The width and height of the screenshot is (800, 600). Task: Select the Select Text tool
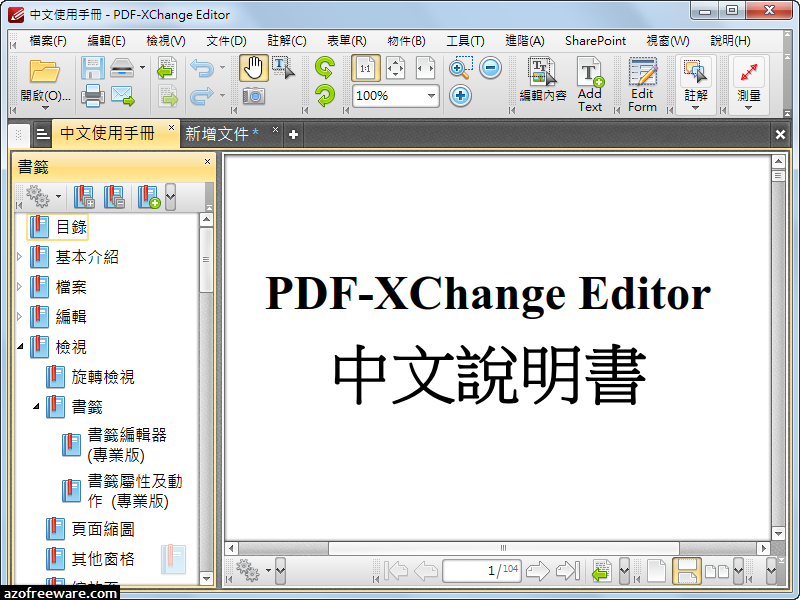(283, 68)
